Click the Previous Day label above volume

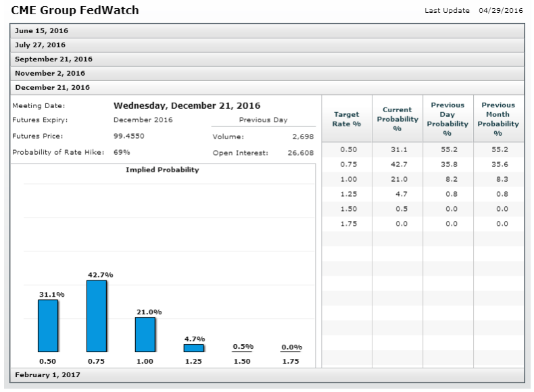(x=263, y=120)
